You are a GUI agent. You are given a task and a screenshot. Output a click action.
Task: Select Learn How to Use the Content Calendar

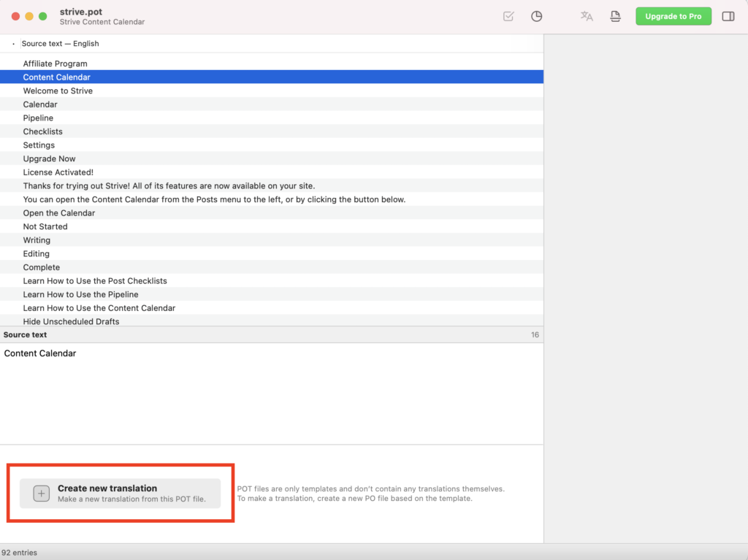pos(272,308)
